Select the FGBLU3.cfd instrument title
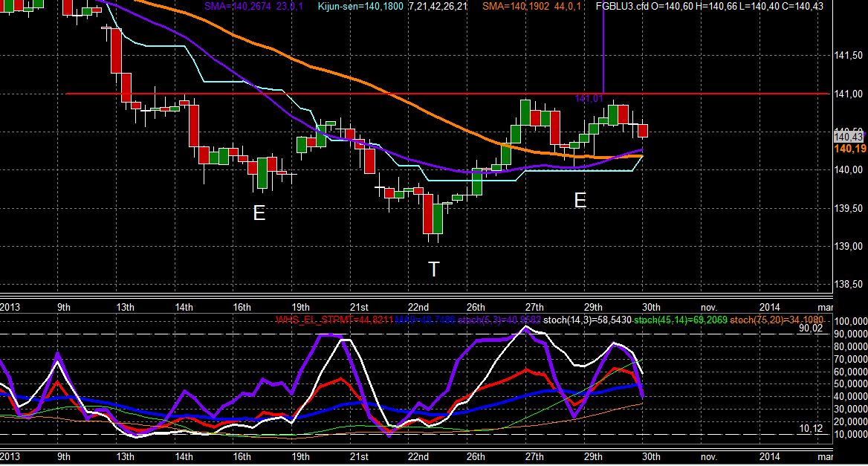The height and width of the screenshot is (466, 868). coord(622,7)
